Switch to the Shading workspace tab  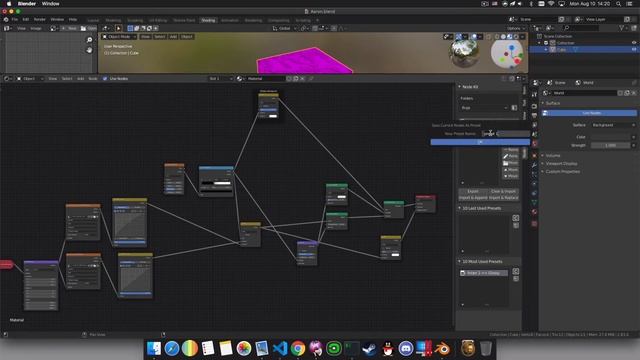tap(208, 20)
